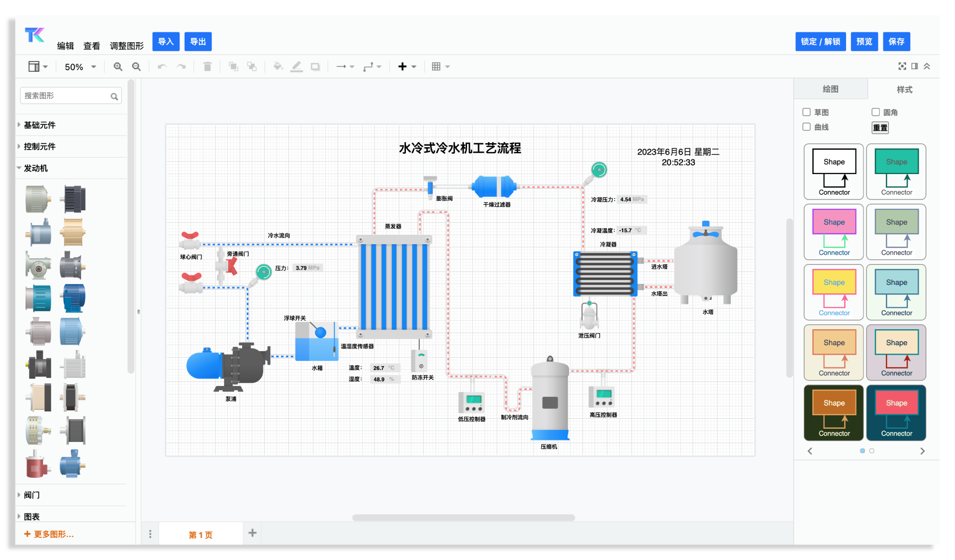Click the fullscreen icon in toolbar

pyautogui.click(x=902, y=66)
